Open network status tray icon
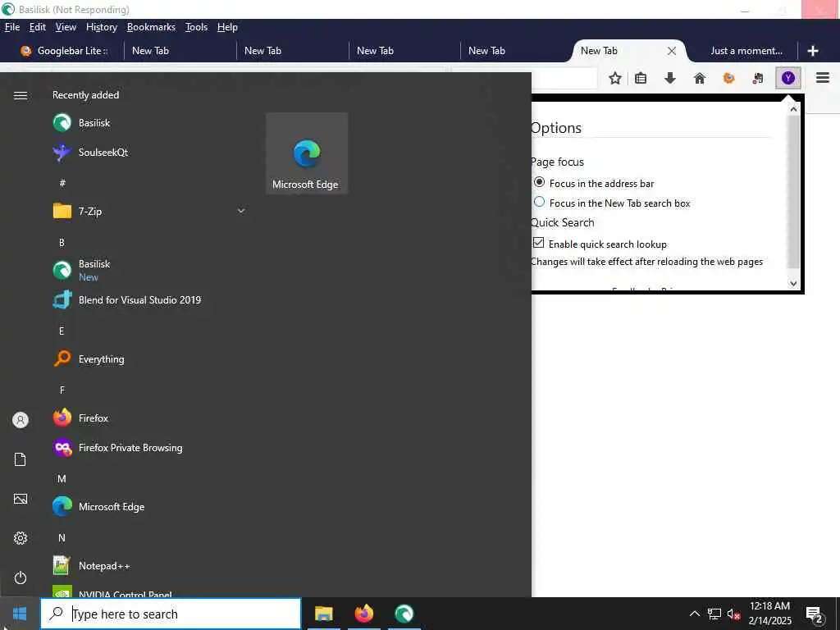Viewport: 840px width, 630px height. pyautogui.click(x=714, y=614)
